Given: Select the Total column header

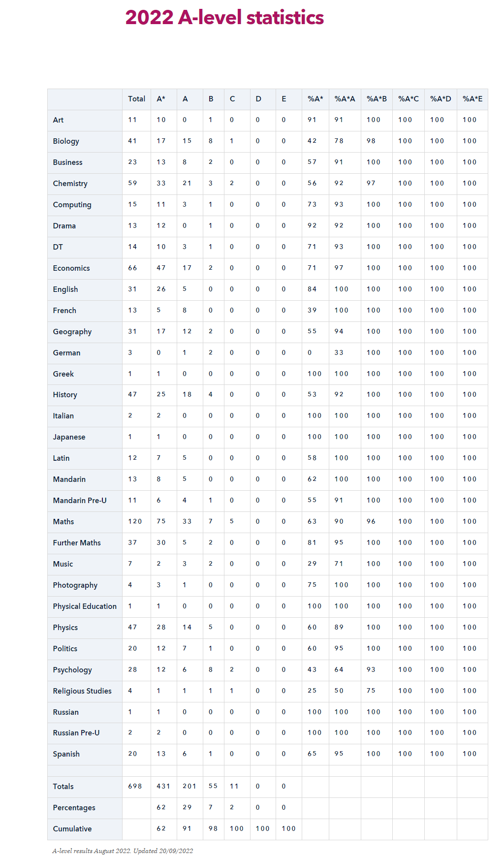Looking at the screenshot, I should [136, 99].
